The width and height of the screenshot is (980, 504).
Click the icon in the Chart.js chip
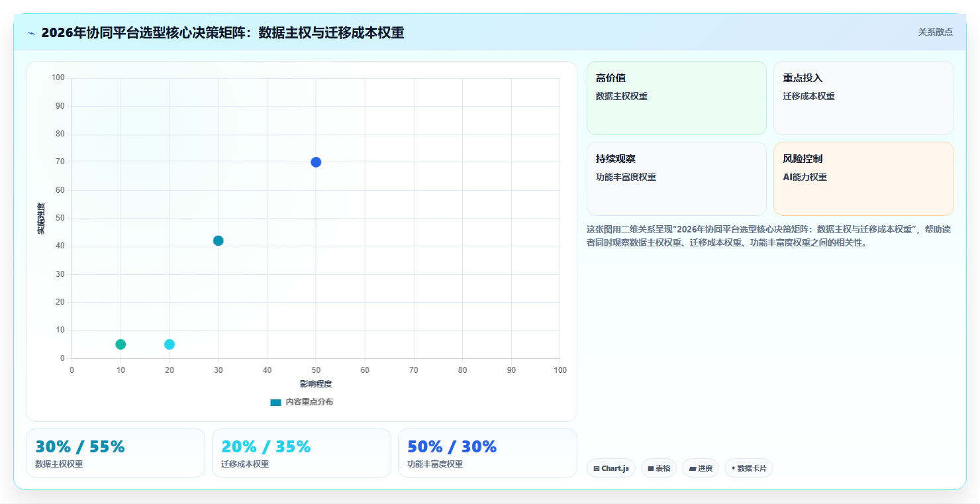click(597, 468)
